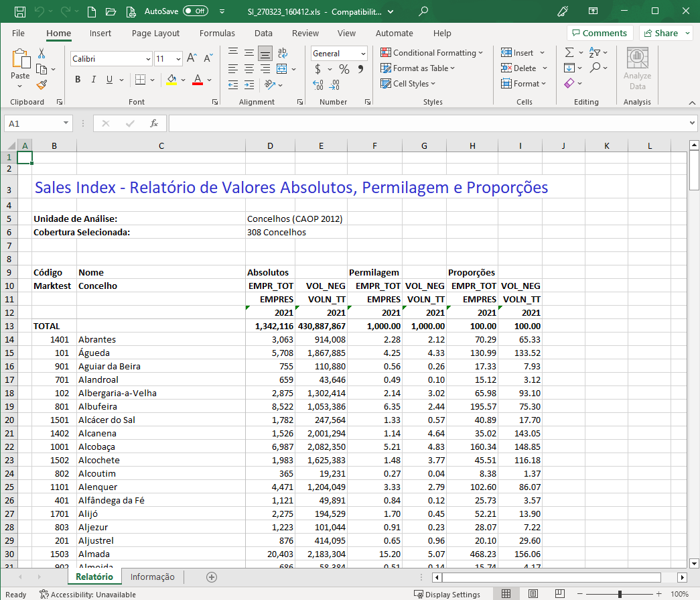Open the Formulas ribbon tab
Image resolution: width=700 pixels, height=600 pixels.
pos(217,34)
